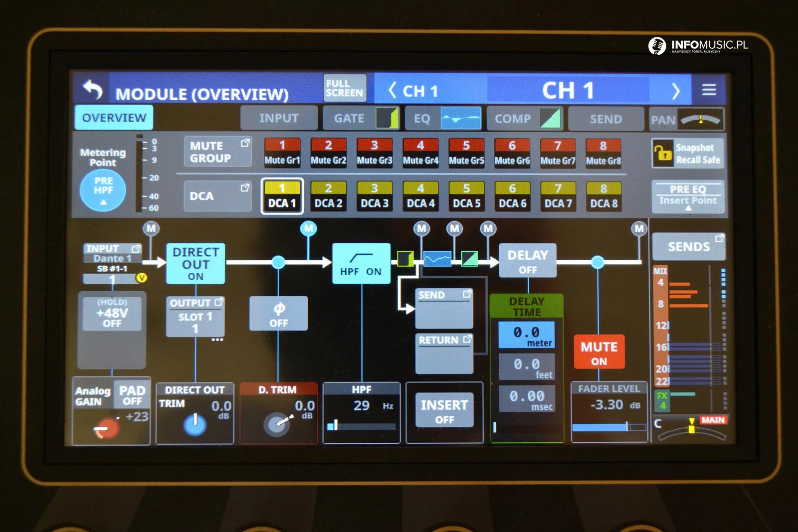Open the insert SEND popup
798x532 pixels.
[x=444, y=308]
